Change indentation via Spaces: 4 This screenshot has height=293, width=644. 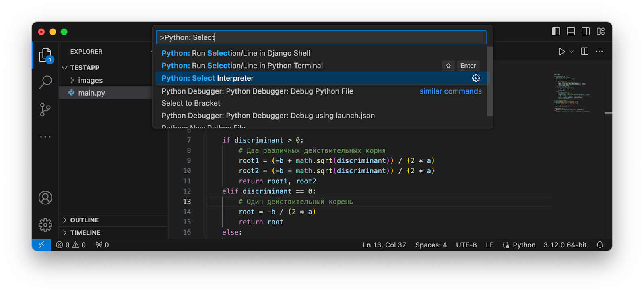coord(431,245)
